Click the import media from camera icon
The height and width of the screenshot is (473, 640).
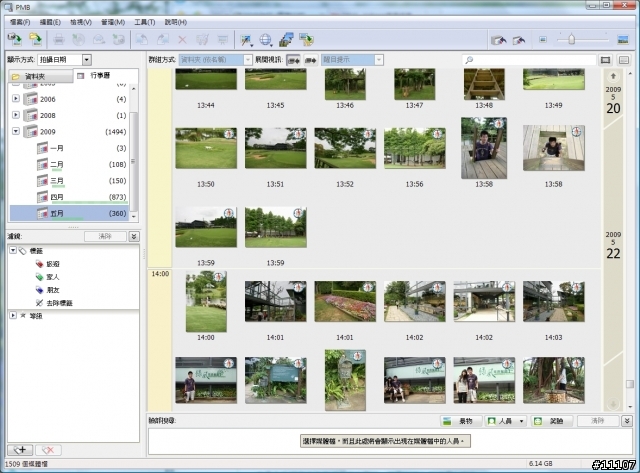click(x=15, y=40)
